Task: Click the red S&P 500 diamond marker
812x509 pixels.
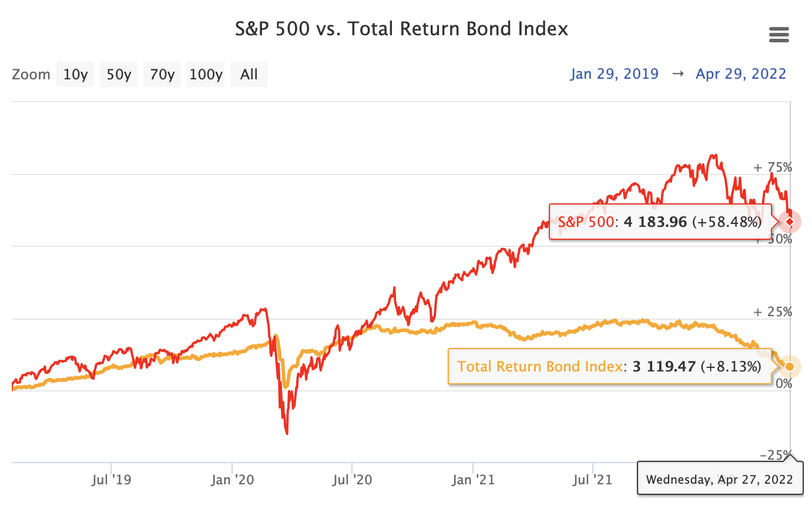Action: pos(790,222)
